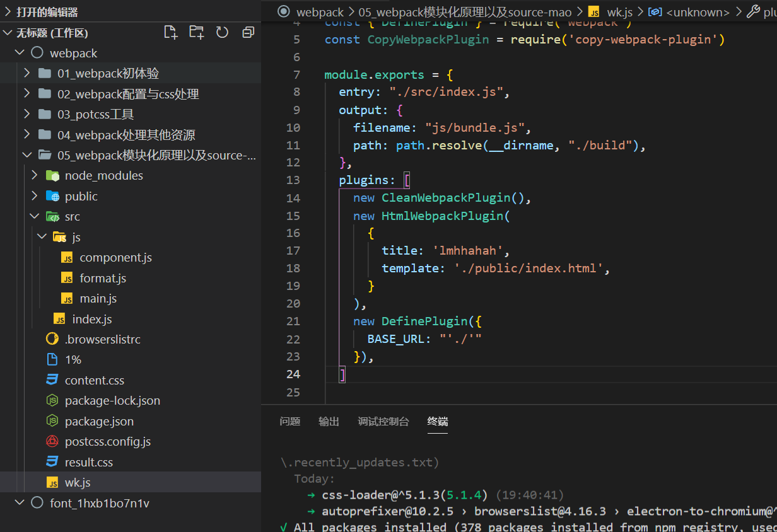Click the node_modules folder icon
The image size is (777, 532).
coord(52,175)
